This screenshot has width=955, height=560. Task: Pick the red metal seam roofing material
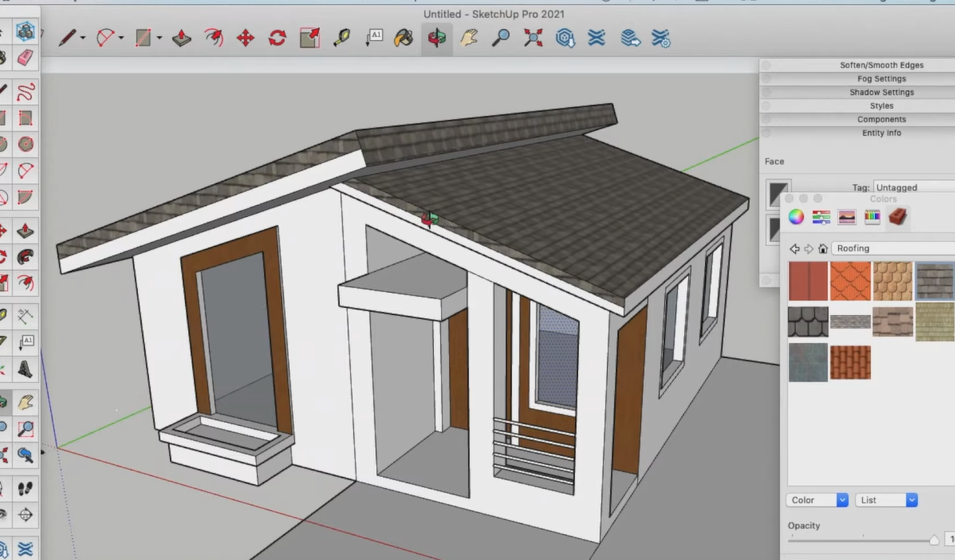click(808, 281)
